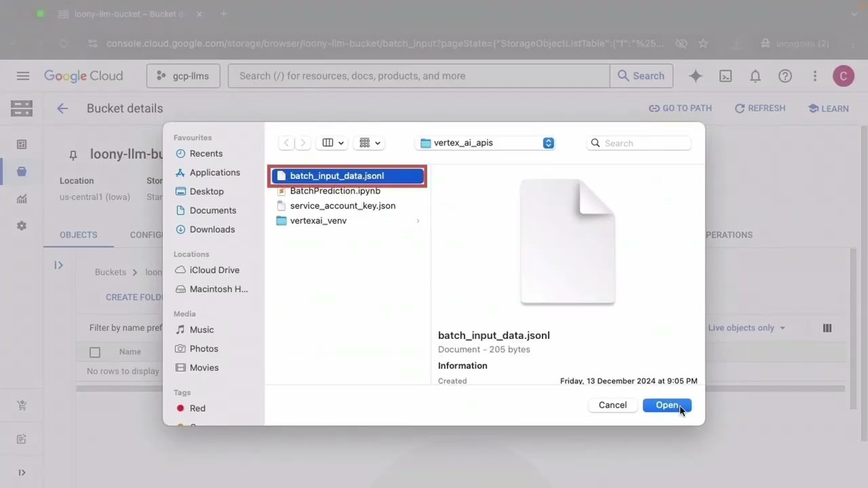
Task: Open Documents in the sidebar
Action: tap(213, 211)
